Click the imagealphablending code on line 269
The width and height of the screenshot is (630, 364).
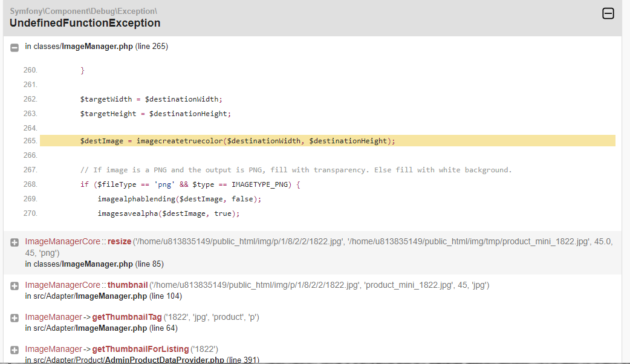tap(179, 199)
